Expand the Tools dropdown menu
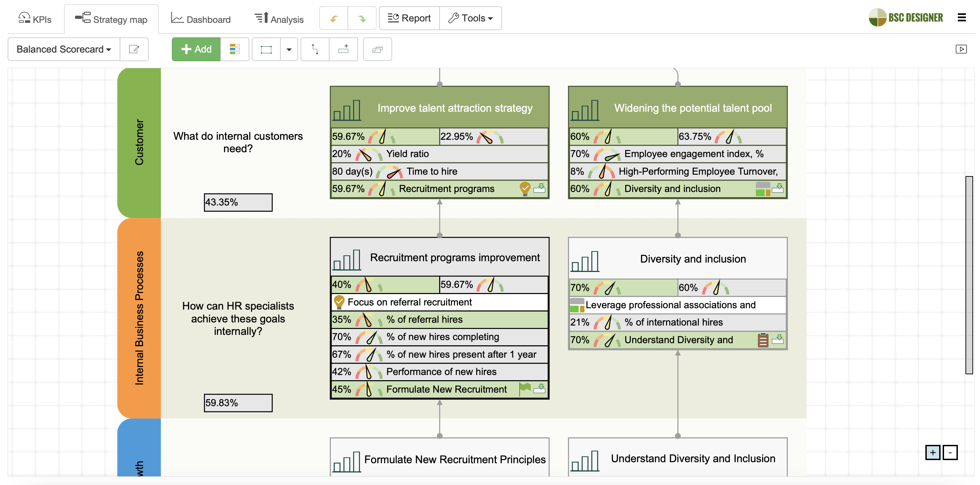This screenshot has height=485, width=980. click(x=470, y=18)
